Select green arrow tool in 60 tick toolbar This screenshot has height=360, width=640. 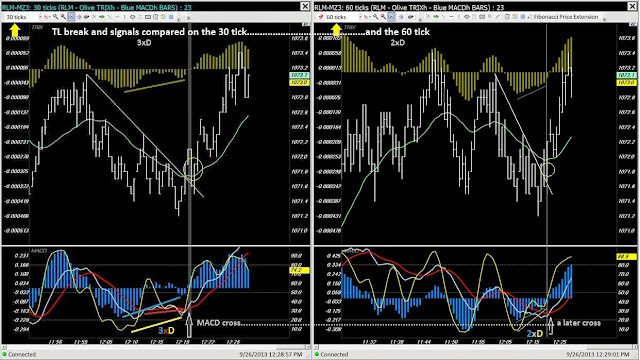(x=436, y=17)
